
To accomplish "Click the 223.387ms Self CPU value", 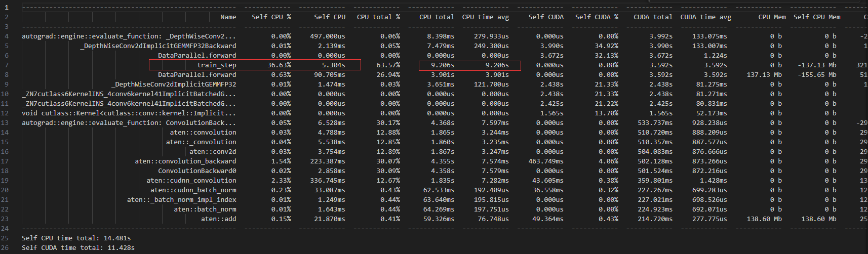I will click(x=328, y=161).
